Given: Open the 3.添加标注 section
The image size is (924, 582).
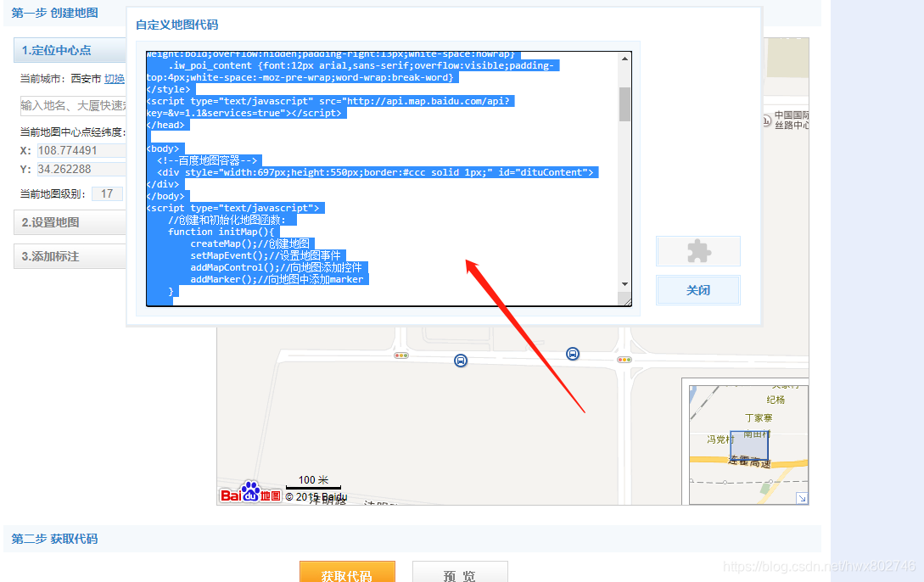Looking at the screenshot, I should [70, 256].
